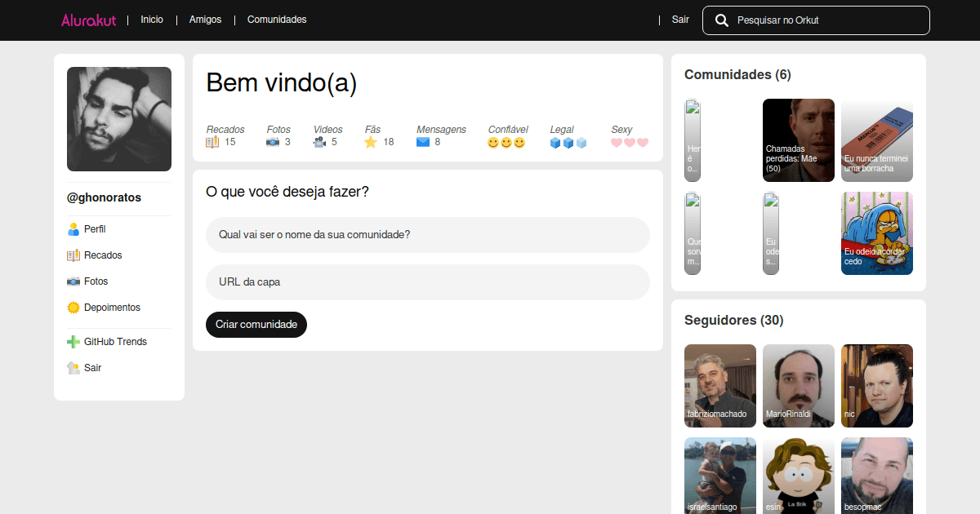Viewport: 980px width, 514px height.
Task: Go to Inicio in top navigation
Action: (152, 20)
